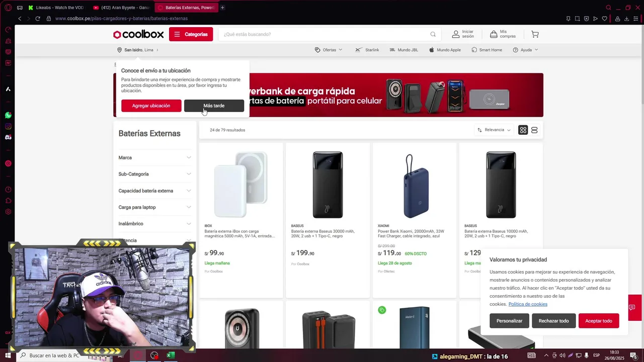
Task: Expand the Marca filter
Action: pos(154,157)
